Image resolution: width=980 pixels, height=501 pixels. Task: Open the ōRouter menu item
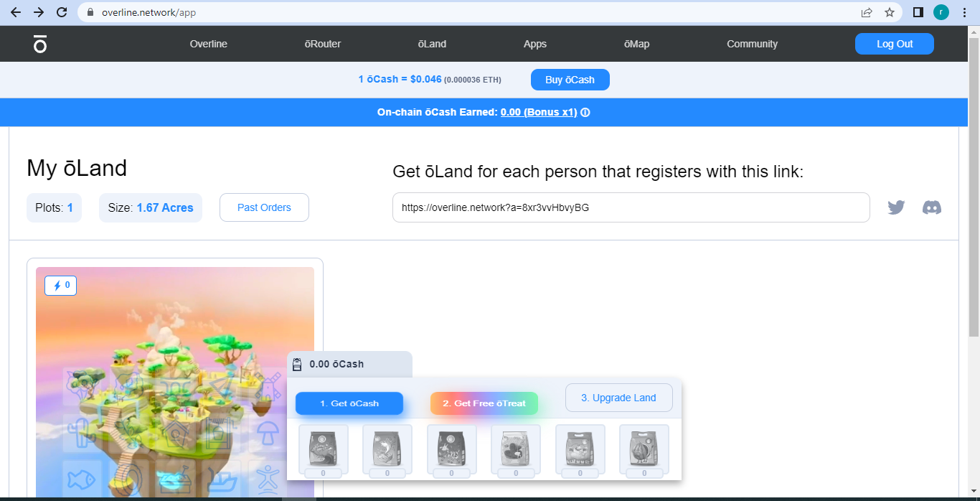[323, 44]
